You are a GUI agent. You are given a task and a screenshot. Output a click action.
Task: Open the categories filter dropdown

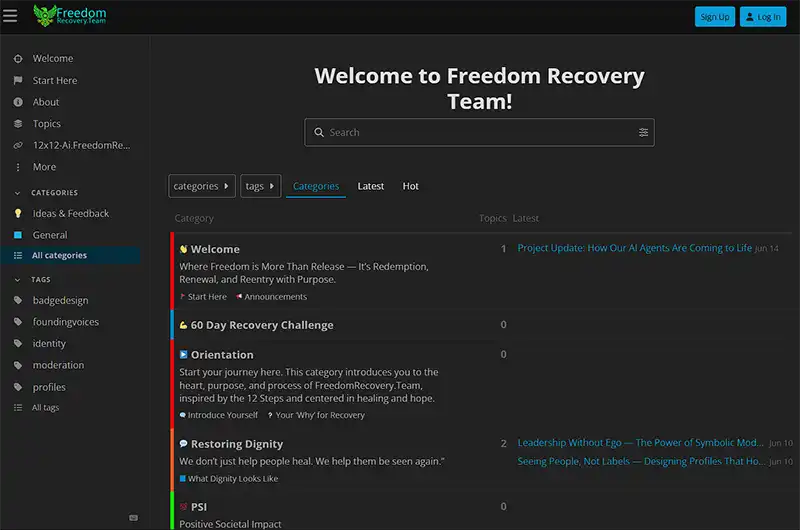point(201,186)
